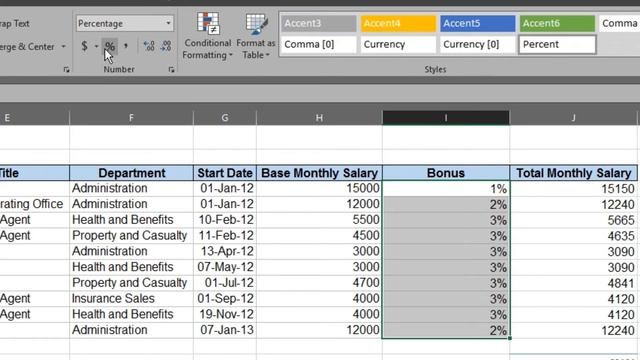This screenshot has height=360, width=640.
Task: Select column G header
Action: [x=225, y=118]
